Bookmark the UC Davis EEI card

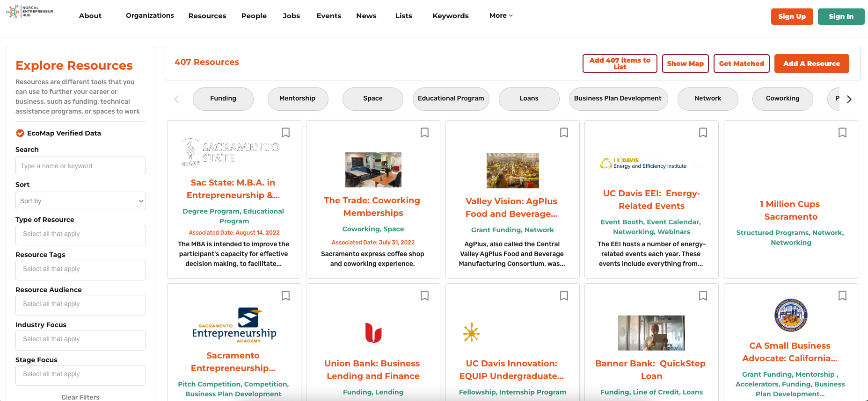coord(703,133)
